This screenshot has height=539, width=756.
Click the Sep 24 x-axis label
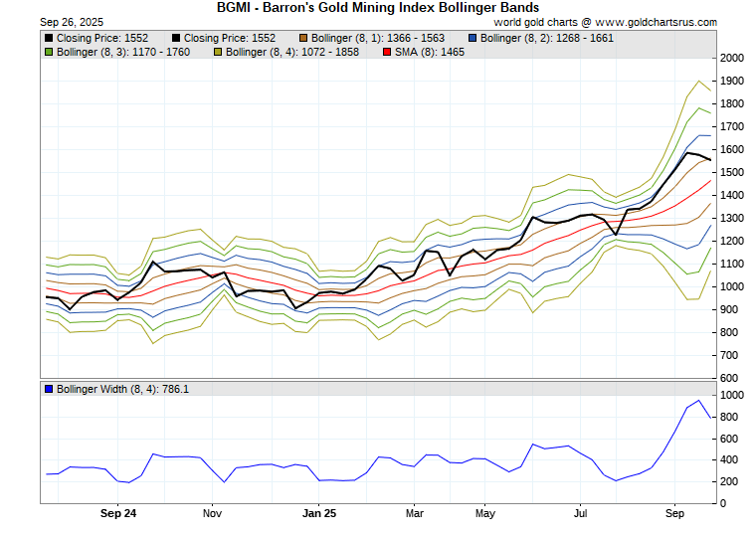(x=117, y=514)
